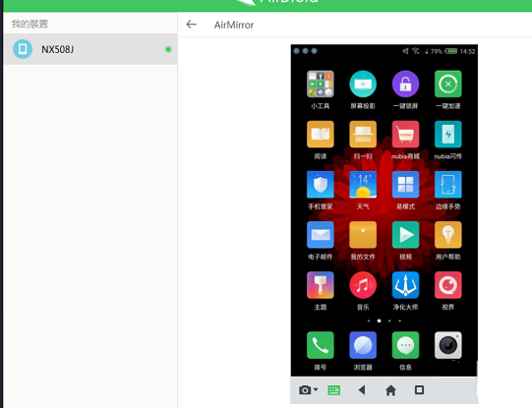Tap the home button in AirMirror bar
532x408 pixels.
click(390, 390)
